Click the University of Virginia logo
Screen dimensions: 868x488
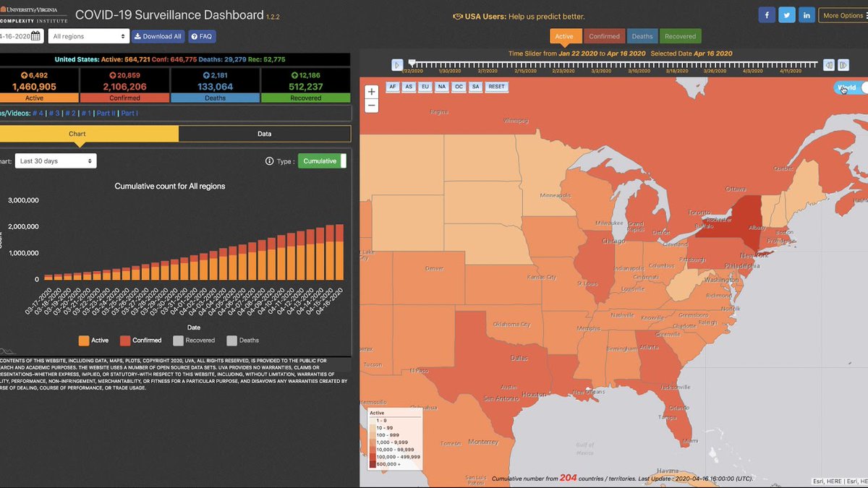pyautogui.click(x=34, y=16)
